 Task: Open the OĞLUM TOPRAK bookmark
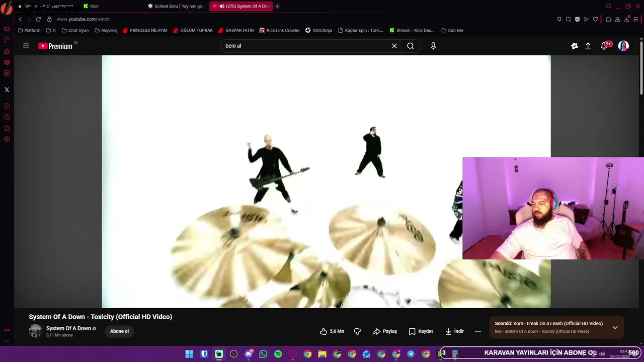coord(193,30)
